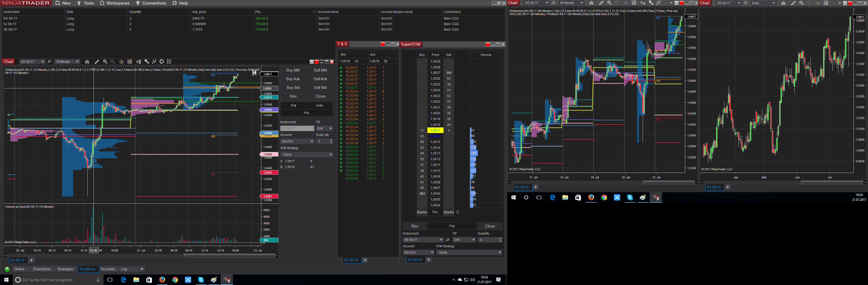Click the SuperDOM Quantity field

(489, 240)
